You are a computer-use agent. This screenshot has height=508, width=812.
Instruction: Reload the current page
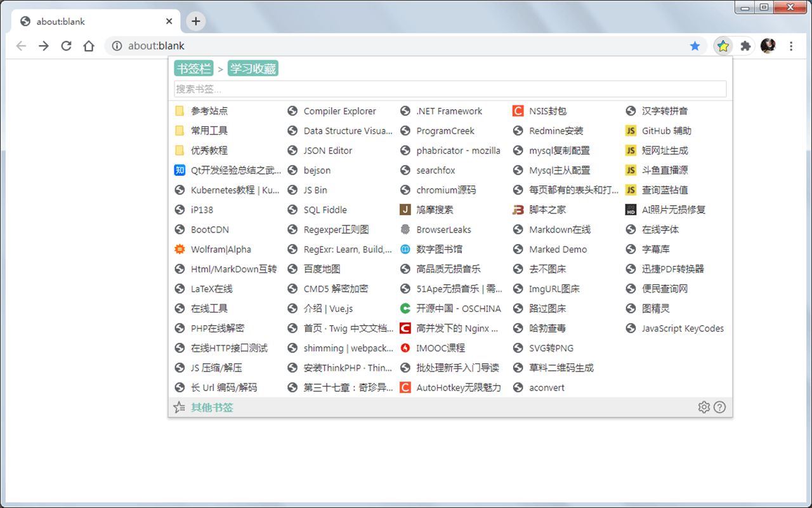tap(66, 46)
